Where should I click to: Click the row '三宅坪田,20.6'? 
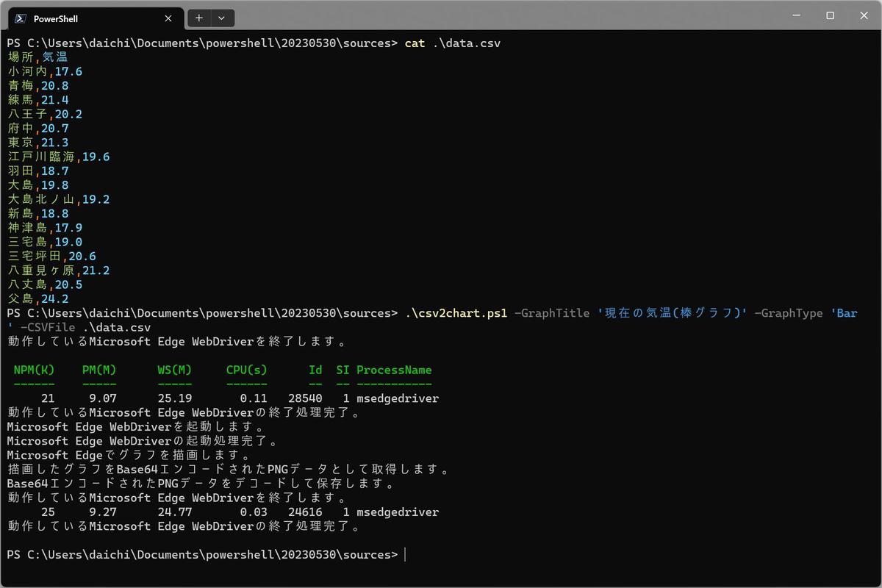[x=52, y=256]
